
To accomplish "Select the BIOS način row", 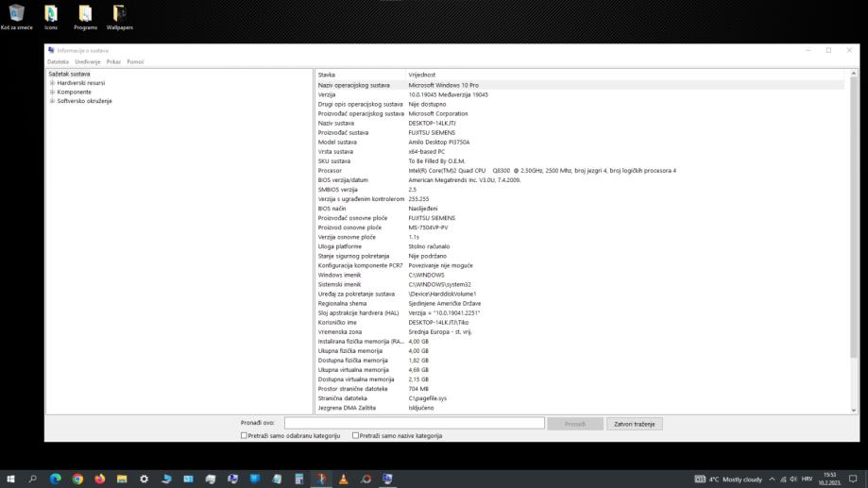I will tap(581, 209).
